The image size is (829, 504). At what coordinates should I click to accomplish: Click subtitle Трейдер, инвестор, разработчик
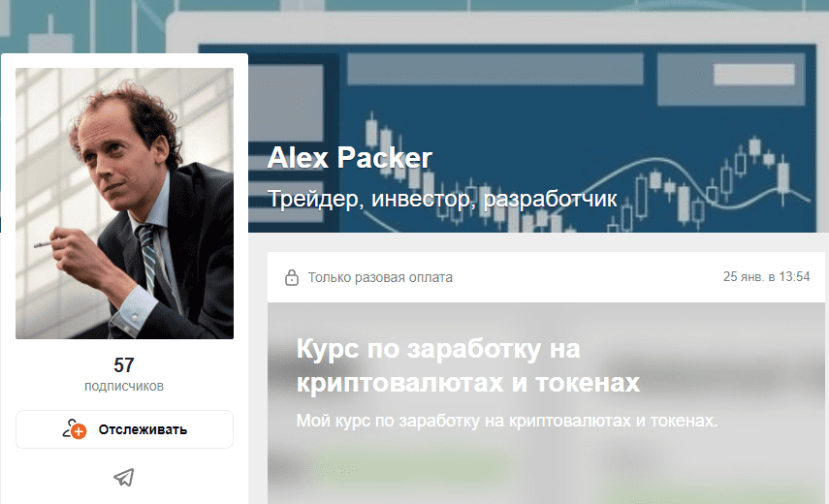[x=442, y=199]
